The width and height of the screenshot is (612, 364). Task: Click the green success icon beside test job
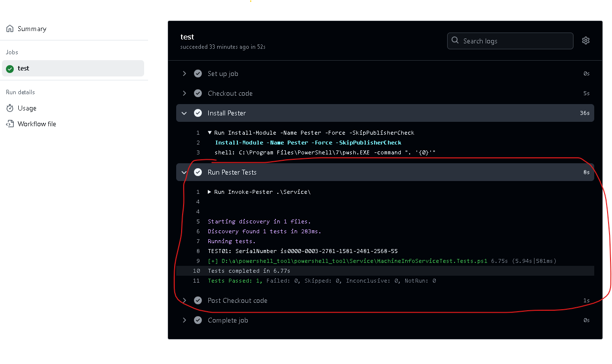point(10,69)
